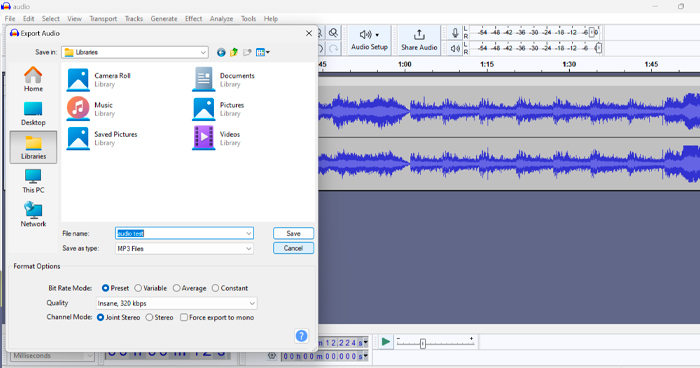Adjust the recording level meter slider
This screenshot has height=368, width=700.
(x=592, y=33)
